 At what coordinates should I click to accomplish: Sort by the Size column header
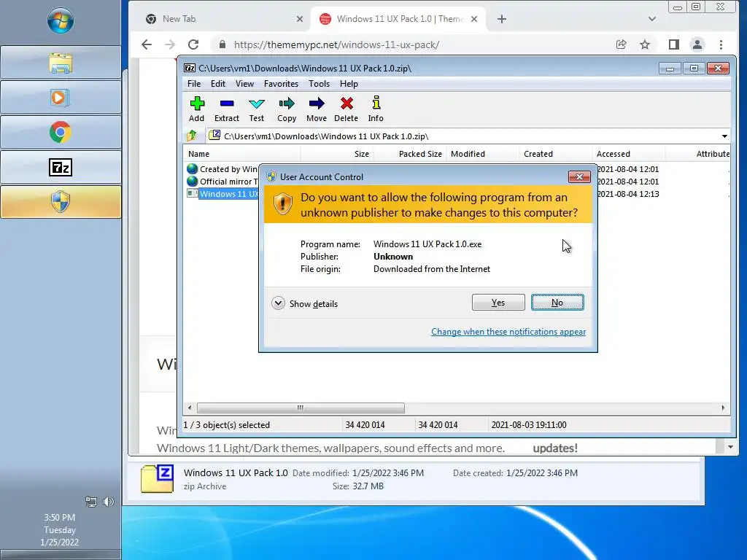coord(337,154)
